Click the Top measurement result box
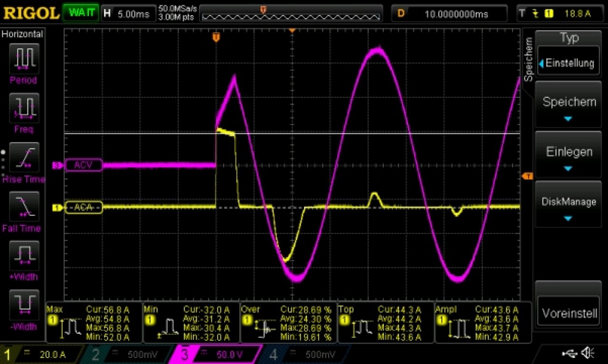The width and height of the screenshot is (608, 364). 385,322
